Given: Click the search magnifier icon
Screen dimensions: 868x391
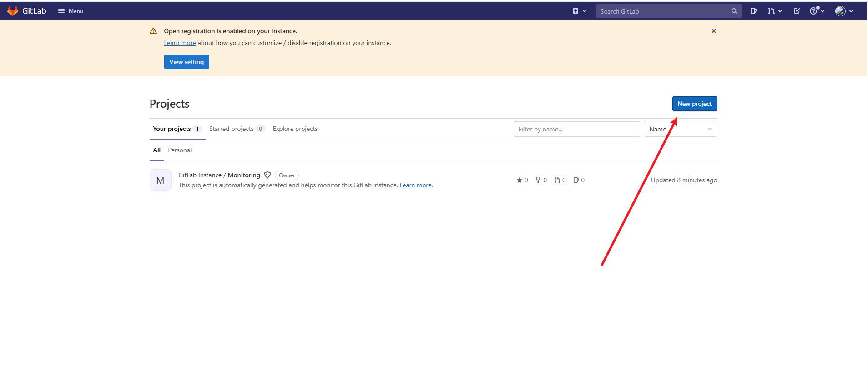Looking at the screenshot, I should coord(734,11).
